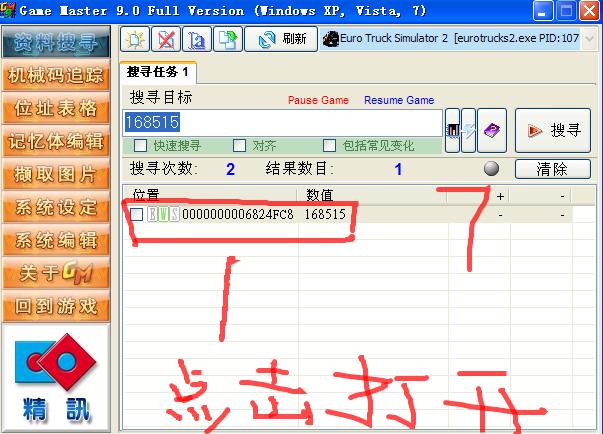Screen dimensions: 603x434
Task: Click Pause Game link
Action: [318, 101]
